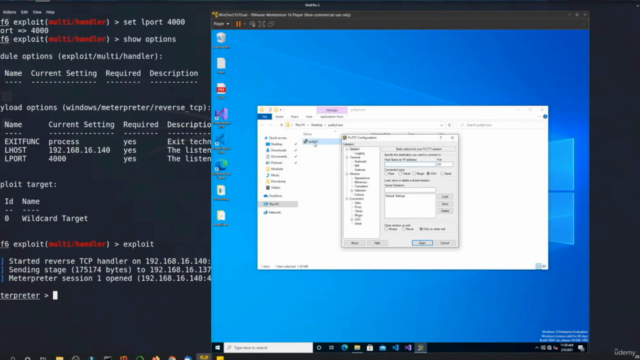Open File Explorer from the VM taskbar

pos(357,348)
